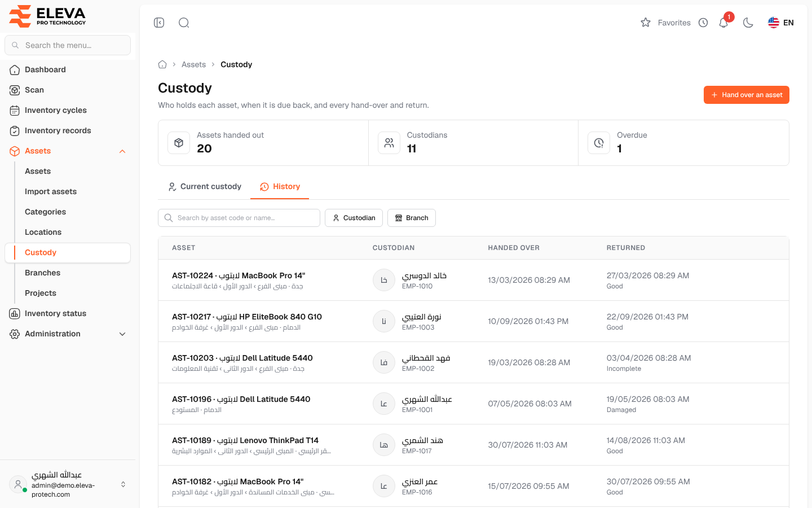Collapse the sidebar panel toggle icon
812x508 pixels.
coord(159,23)
